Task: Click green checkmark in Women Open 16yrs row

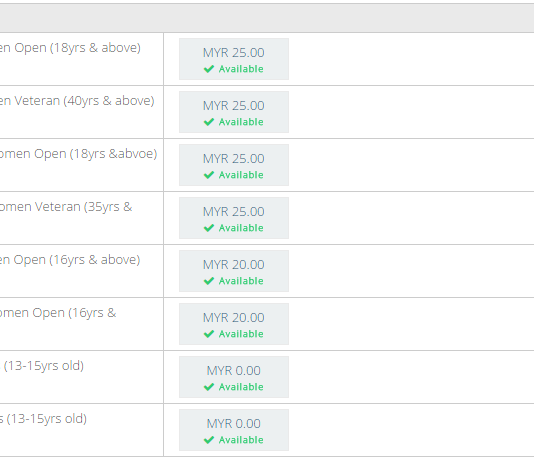Action: (x=209, y=334)
